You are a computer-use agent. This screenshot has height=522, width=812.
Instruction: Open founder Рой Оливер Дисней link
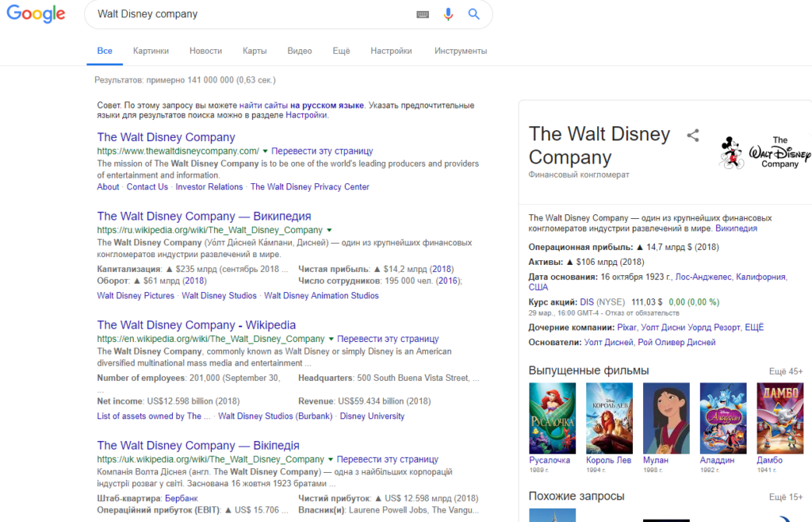coord(676,343)
